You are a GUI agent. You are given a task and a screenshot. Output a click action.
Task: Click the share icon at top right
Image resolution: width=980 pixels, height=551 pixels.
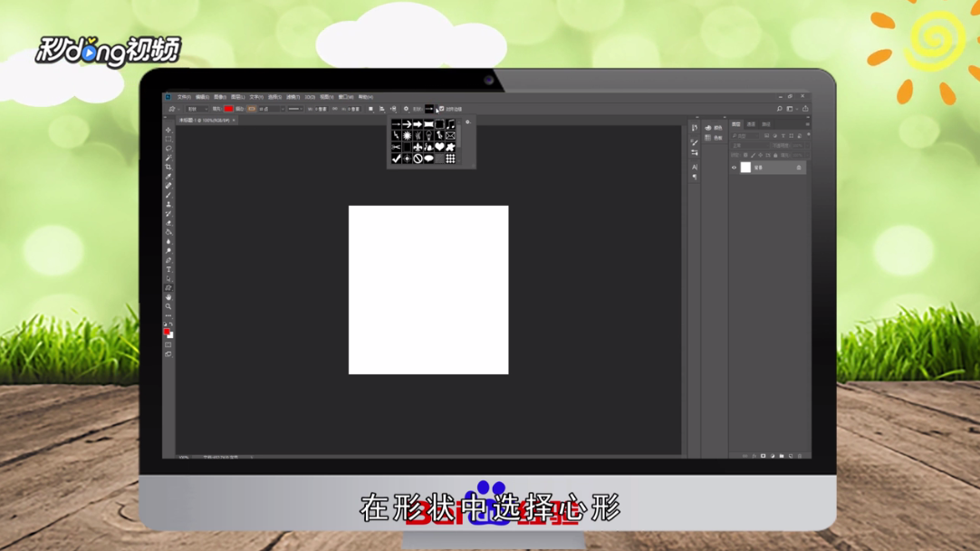[x=805, y=109]
